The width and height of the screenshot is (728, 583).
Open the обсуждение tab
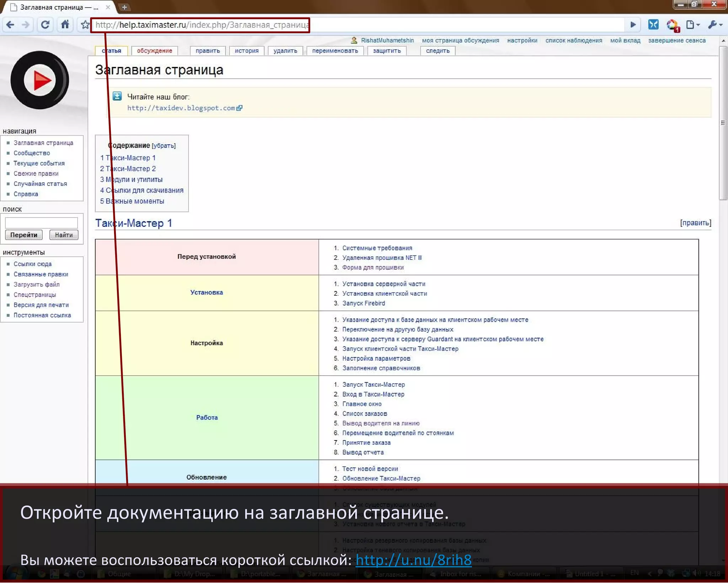154,51
